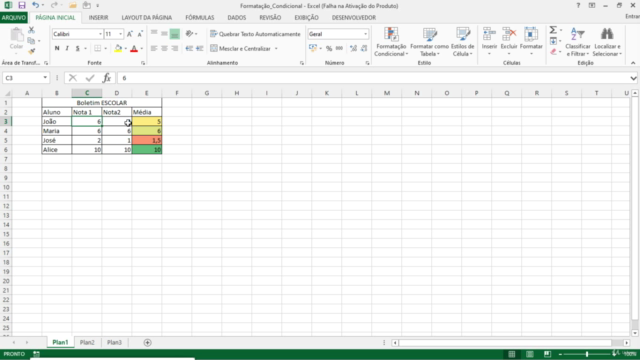
Task: Open the Mesclar e Centralizar dropdown arrow
Action: point(276,49)
